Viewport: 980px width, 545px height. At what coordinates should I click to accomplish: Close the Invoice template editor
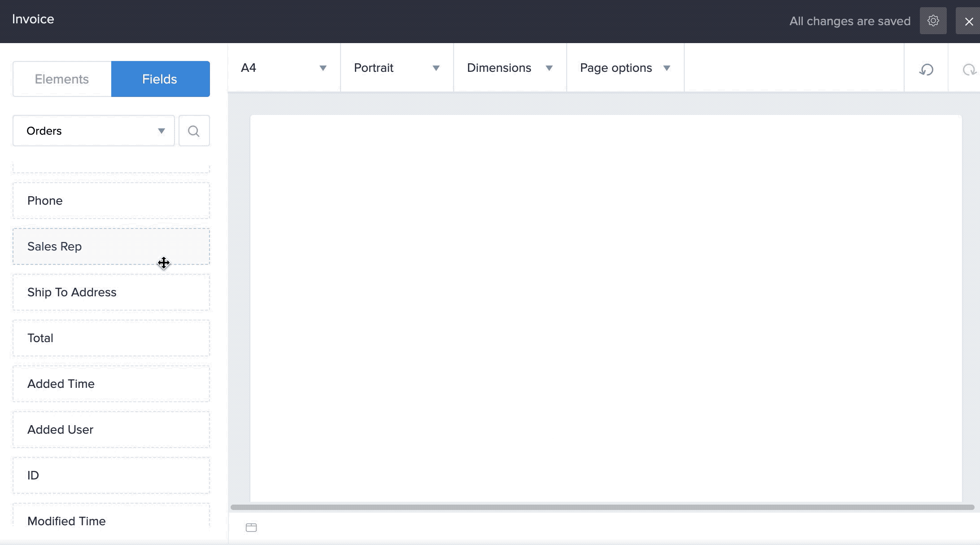(x=968, y=21)
